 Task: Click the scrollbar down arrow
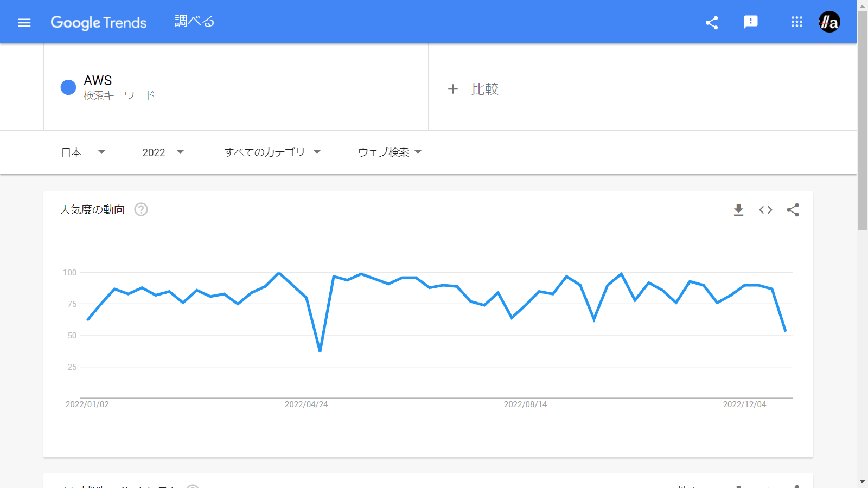[862, 481]
